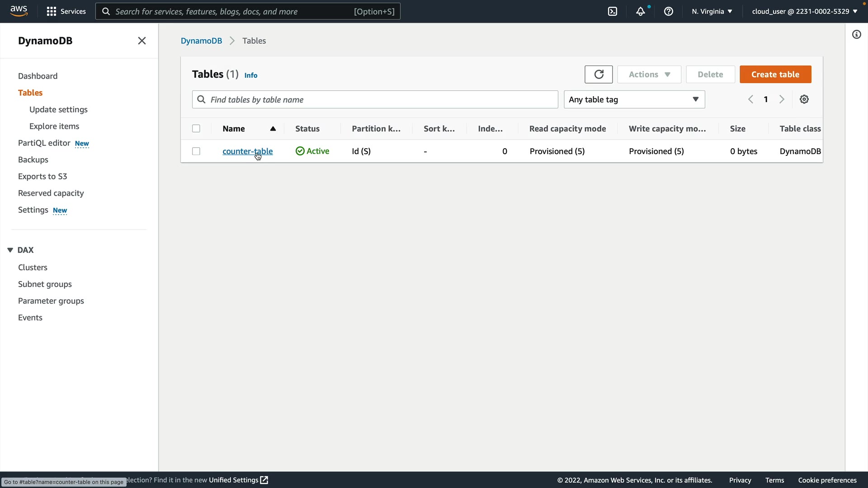Viewport: 868px width, 488px height.
Task: Click the Find tables search field
Action: click(375, 99)
